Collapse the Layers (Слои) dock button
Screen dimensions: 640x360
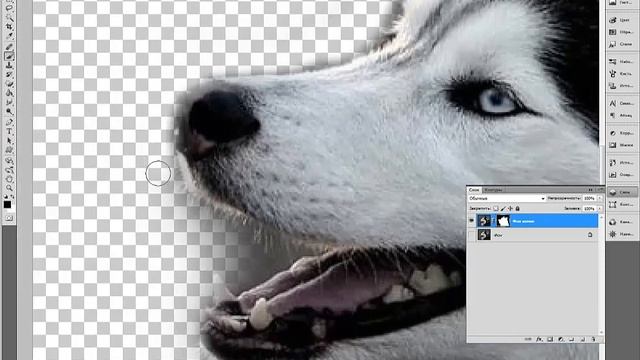coord(622,192)
